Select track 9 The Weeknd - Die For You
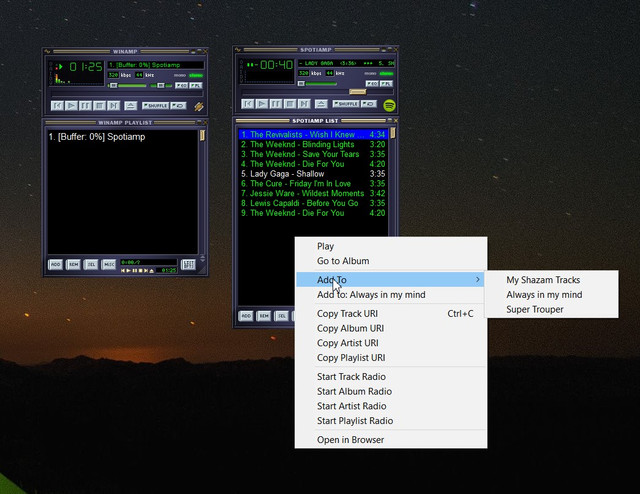This screenshot has width=640, height=494. 313,213
